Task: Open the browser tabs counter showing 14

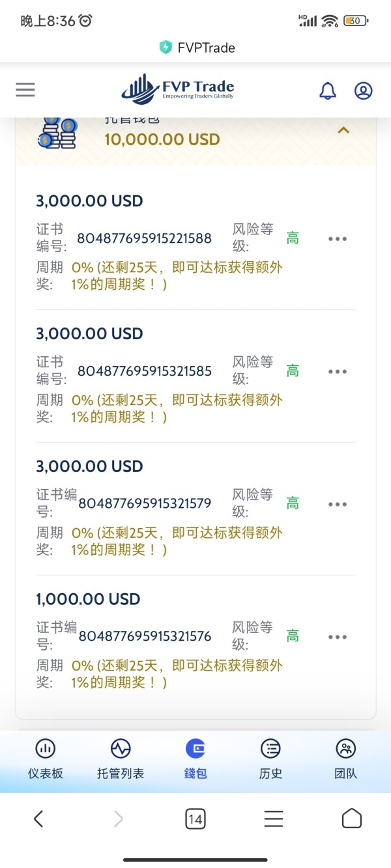Action: click(x=195, y=819)
